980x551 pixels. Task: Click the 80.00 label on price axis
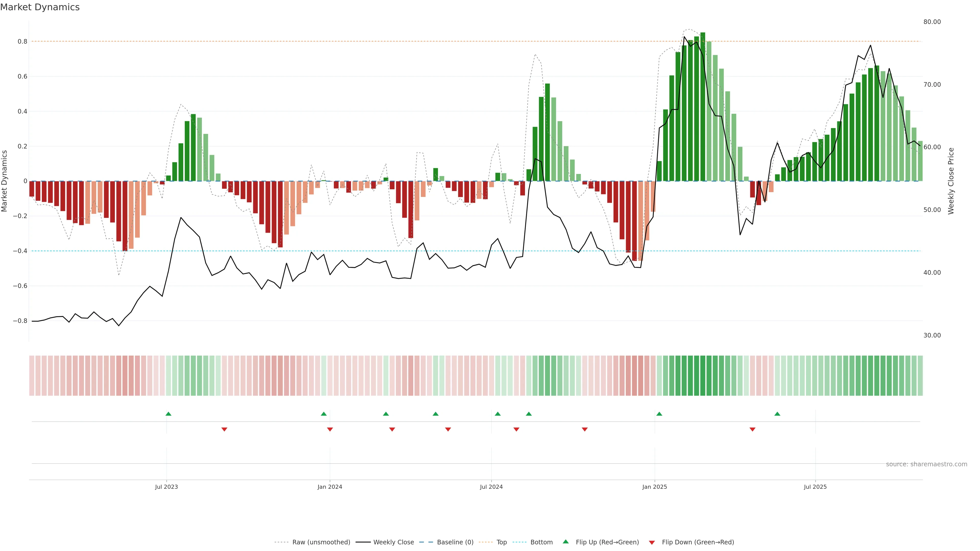(x=932, y=22)
